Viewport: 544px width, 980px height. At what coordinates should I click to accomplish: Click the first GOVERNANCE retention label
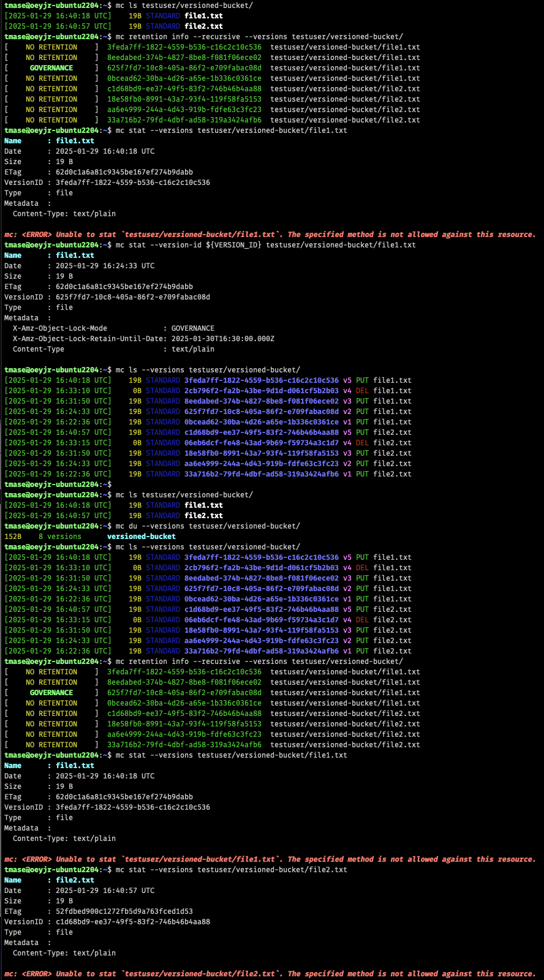pyautogui.click(x=51, y=68)
